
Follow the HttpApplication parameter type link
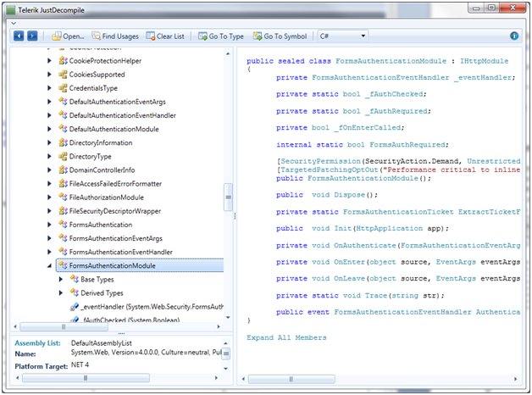(389, 228)
